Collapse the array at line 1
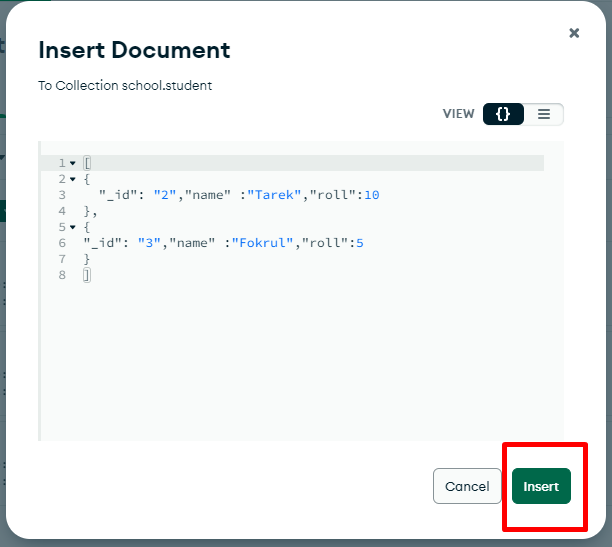Screen dimensions: 612x547 tap(73, 163)
